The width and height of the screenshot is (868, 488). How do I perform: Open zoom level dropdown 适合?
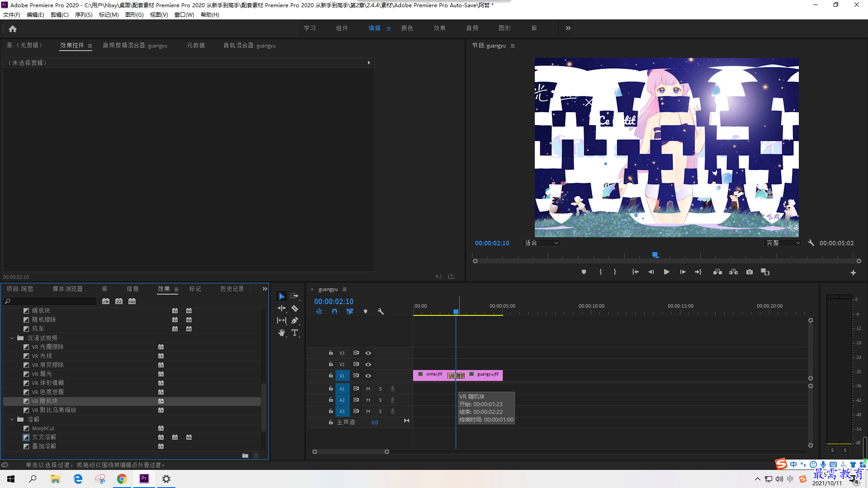coord(541,243)
